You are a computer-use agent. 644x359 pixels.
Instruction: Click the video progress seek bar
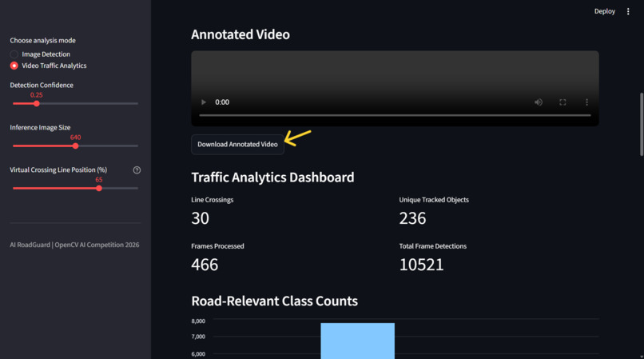[395, 116]
